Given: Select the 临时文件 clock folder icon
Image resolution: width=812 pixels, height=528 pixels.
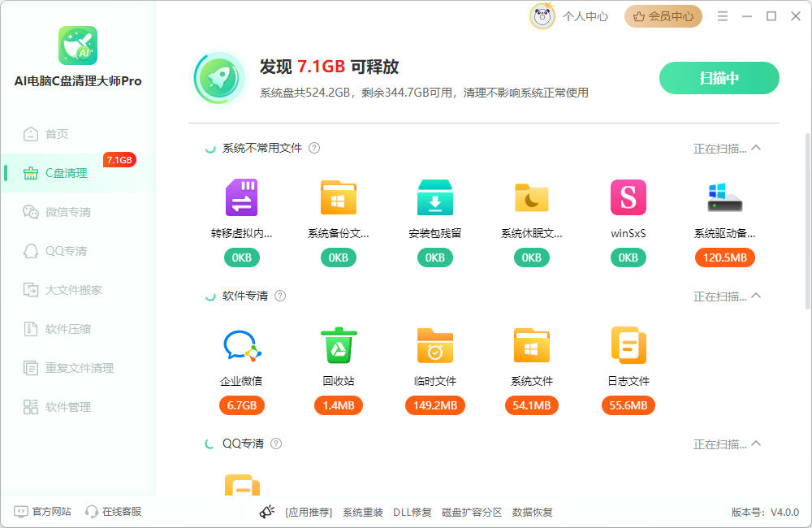Looking at the screenshot, I should 434,345.
